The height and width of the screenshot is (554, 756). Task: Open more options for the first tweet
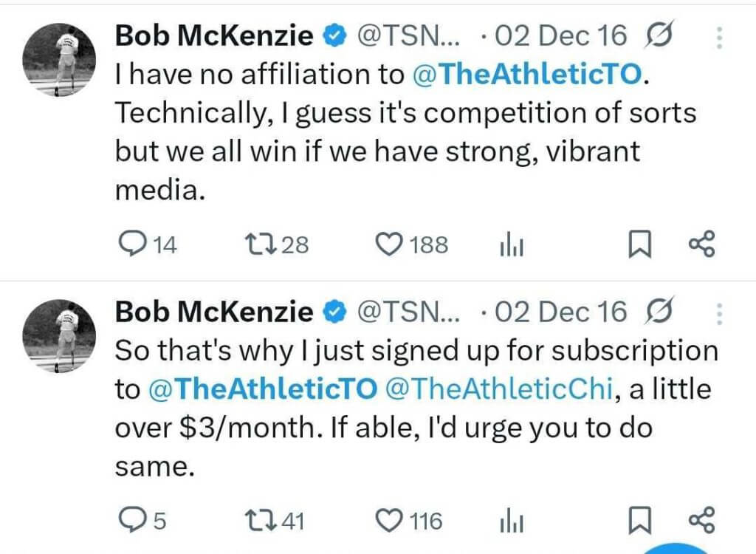click(x=718, y=35)
